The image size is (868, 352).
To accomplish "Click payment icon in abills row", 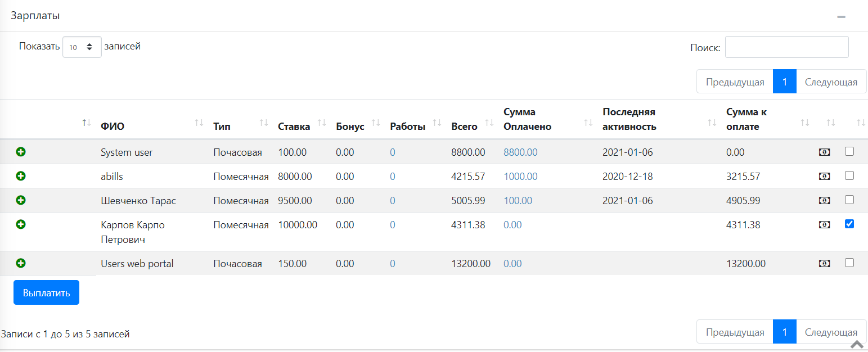I will click(x=824, y=177).
